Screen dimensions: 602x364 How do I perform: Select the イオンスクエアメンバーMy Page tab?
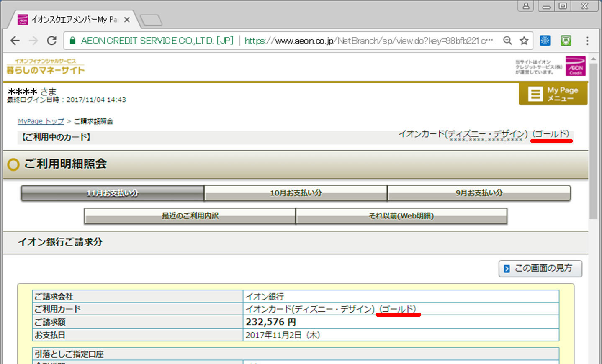coord(74,20)
